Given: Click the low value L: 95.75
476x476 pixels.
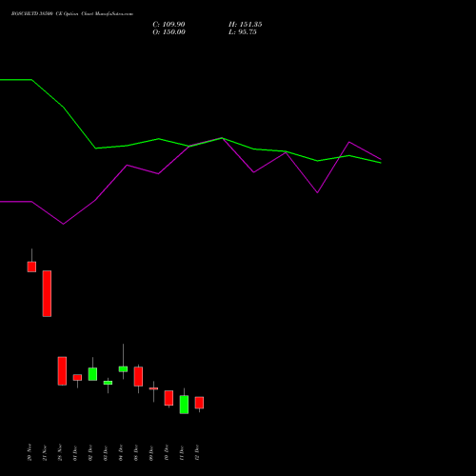Looking at the screenshot, I should click(243, 32).
